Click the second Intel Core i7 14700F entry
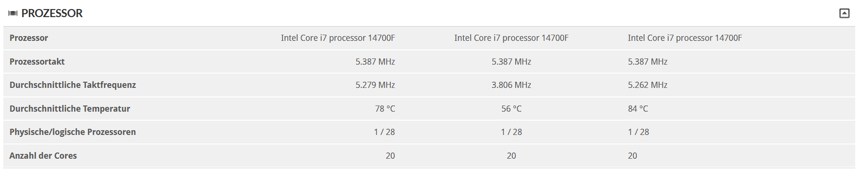 pyautogui.click(x=511, y=38)
